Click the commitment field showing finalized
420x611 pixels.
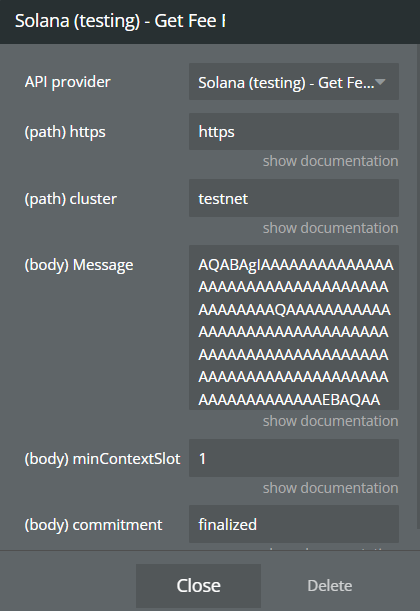[x=294, y=524]
